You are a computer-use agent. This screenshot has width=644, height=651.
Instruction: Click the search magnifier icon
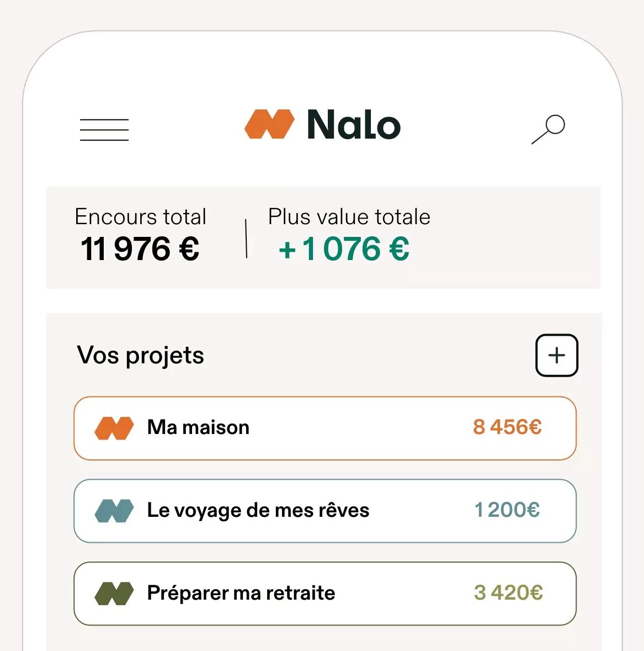pos(548,129)
